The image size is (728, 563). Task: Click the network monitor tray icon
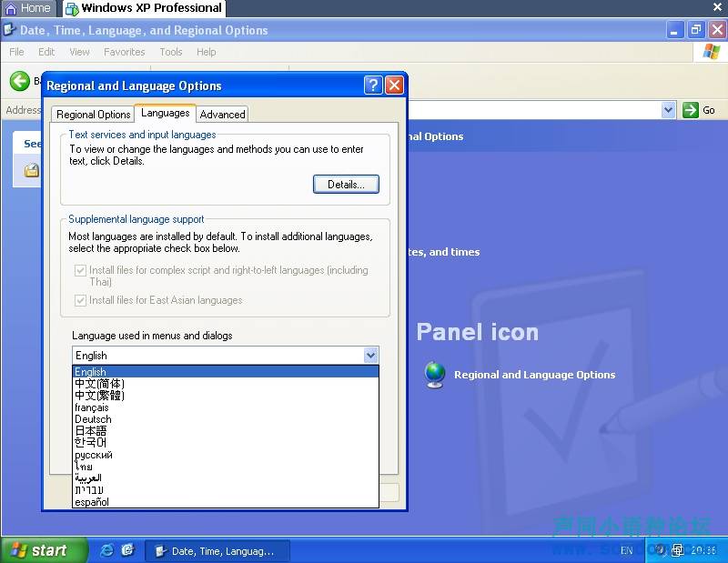tap(677, 550)
